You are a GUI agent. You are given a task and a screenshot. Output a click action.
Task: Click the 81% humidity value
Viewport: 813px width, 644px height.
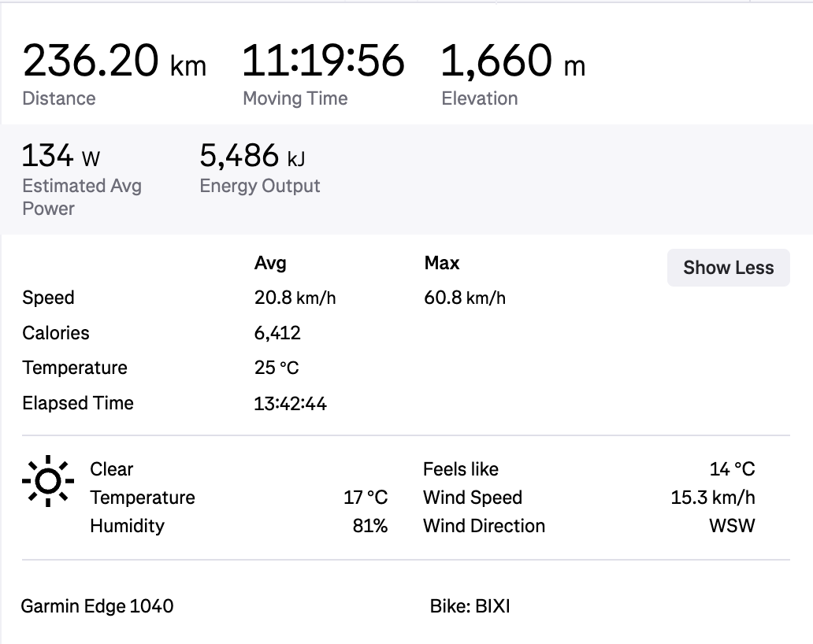(370, 526)
